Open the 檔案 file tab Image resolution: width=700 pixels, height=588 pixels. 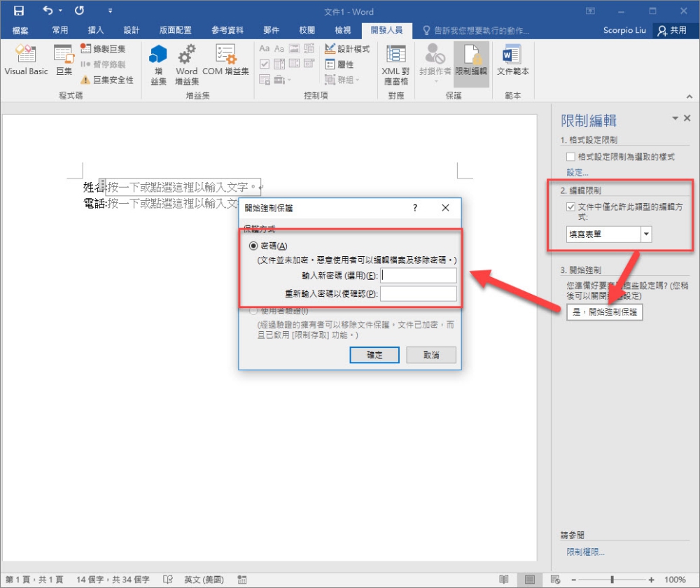(x=20, y=30)
